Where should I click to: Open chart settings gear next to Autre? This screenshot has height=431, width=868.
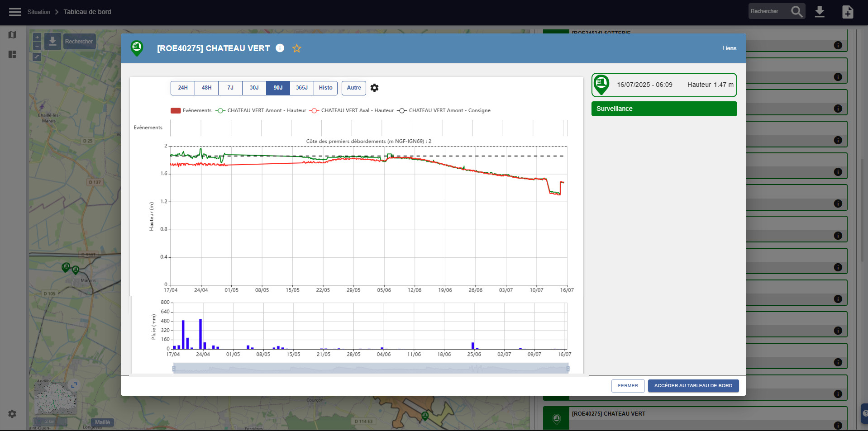pyautogui.click(x=374, y=88)
